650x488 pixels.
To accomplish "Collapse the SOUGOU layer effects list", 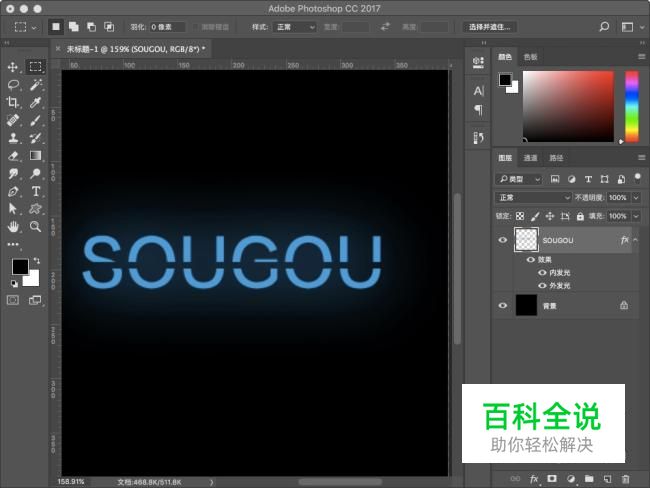I will [x=635, y=240].
